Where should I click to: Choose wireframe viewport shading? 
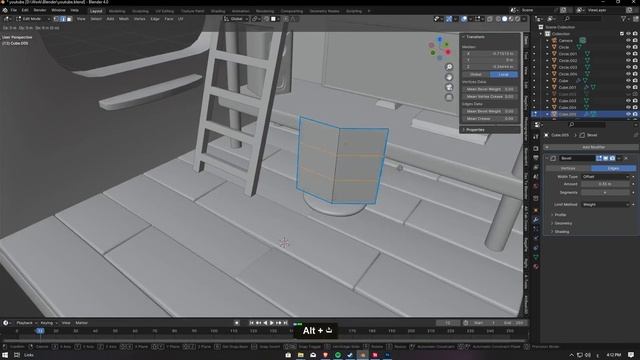click(498, 19)
